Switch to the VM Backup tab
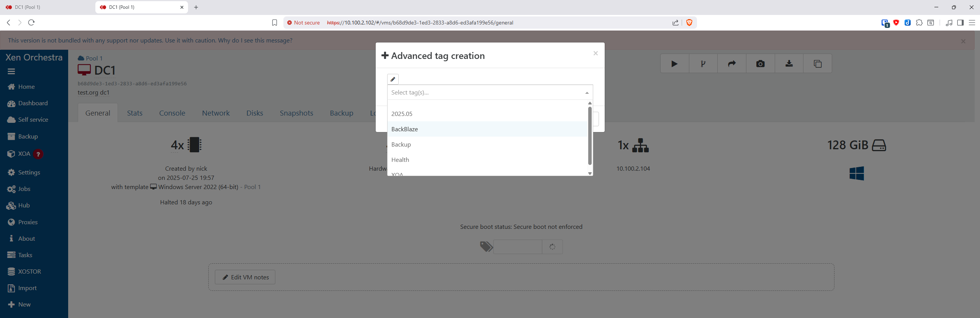The height and width of the screenshot is (318, 980). 342,113
